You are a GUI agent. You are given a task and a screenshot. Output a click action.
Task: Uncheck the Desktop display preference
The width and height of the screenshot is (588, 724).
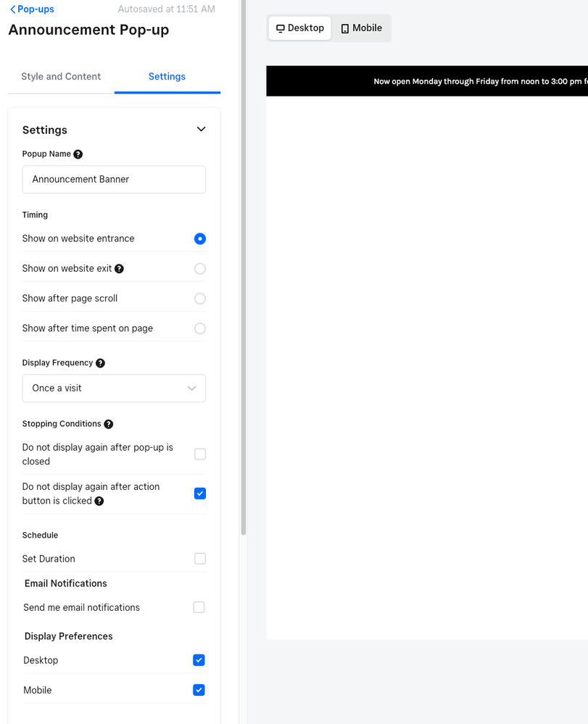(x=199, y=660)
